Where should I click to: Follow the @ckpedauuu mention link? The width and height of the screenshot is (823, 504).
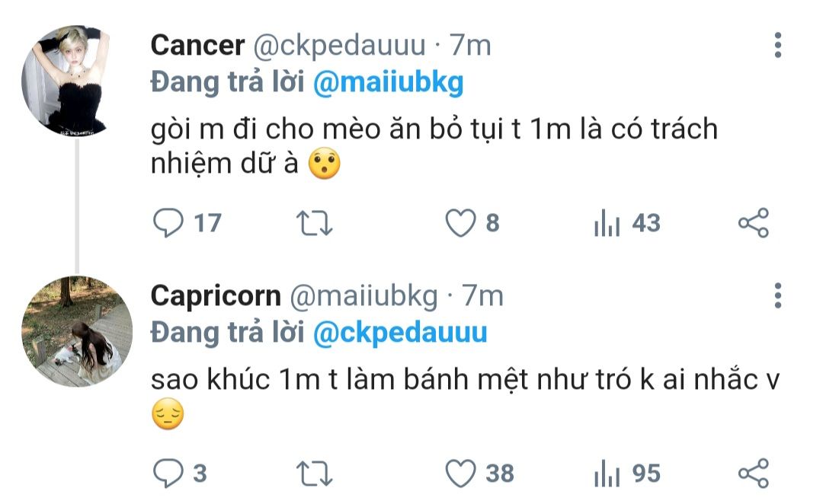tap(400, 334)
